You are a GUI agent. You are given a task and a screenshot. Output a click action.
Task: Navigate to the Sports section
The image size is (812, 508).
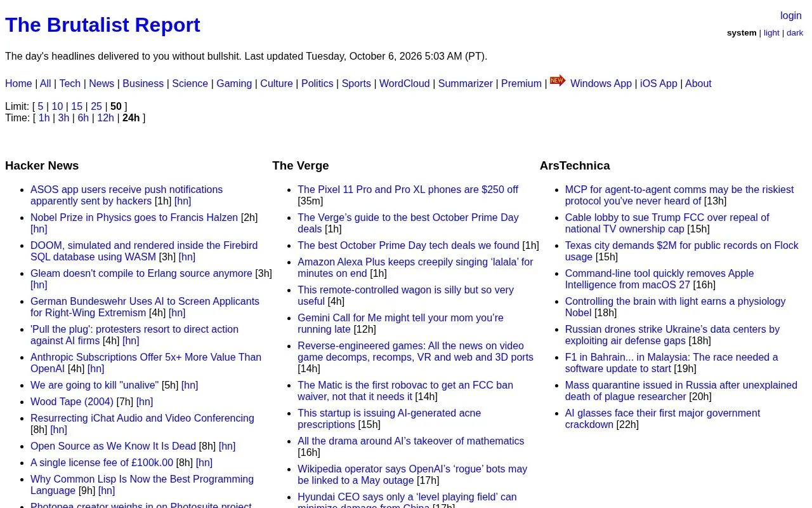(x=357, y=84)
